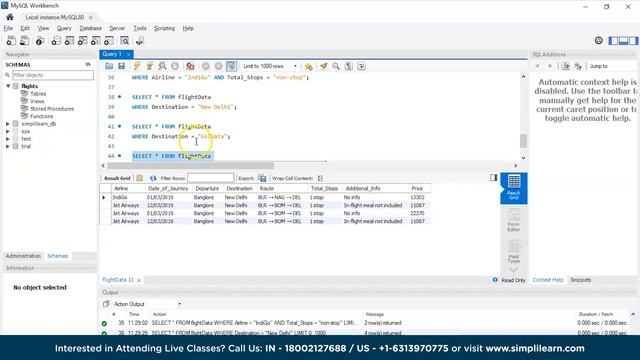Create a new table toolbar icon
Viewport: 640px width, 360px height.
click(x=69, y=40)
